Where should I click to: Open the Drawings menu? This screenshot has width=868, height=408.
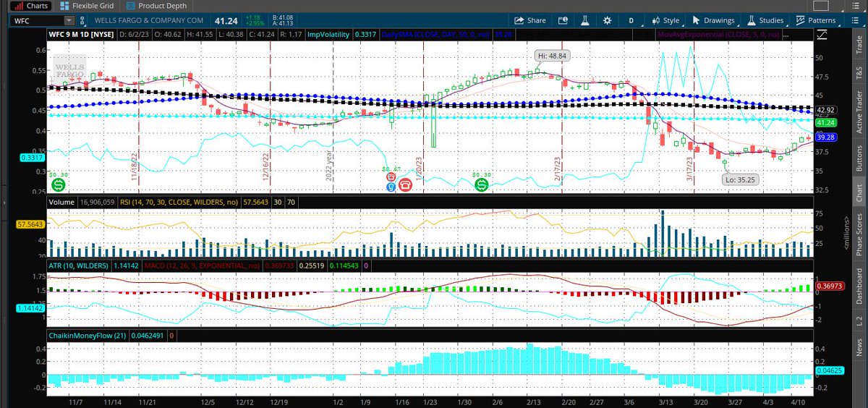tap(715, 20)
